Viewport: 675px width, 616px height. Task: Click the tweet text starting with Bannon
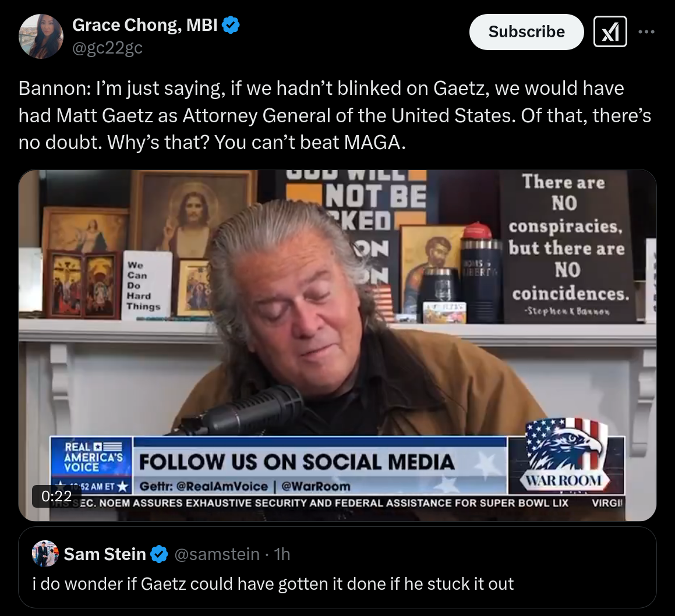(335, 115)
